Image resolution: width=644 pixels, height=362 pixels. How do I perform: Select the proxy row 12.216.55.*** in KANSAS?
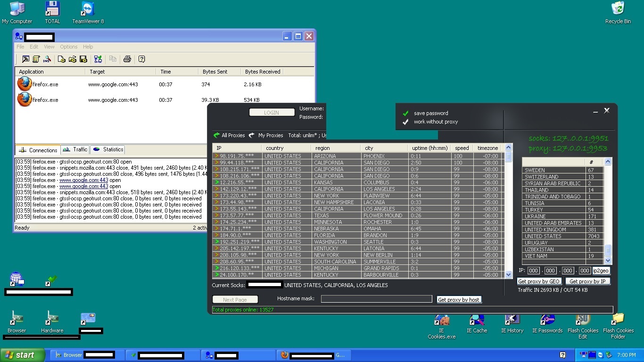click(x=358, y=182)
